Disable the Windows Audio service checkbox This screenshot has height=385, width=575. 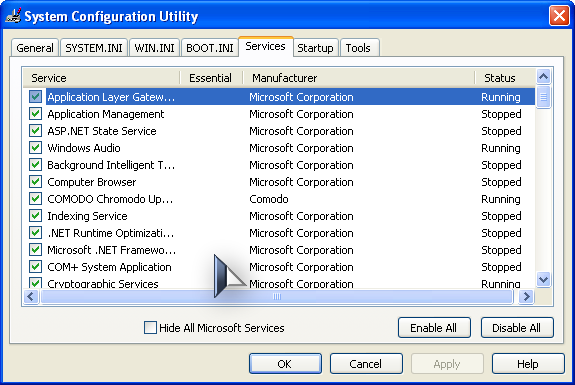pyautogui.click(x=36, y=148)
